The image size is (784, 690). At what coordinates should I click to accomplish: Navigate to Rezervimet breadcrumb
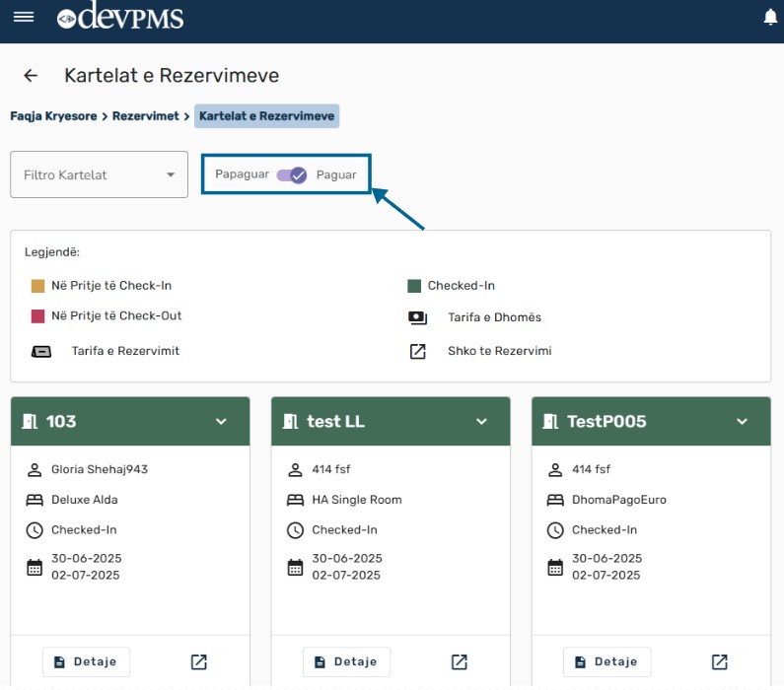(x=145, y=116)
